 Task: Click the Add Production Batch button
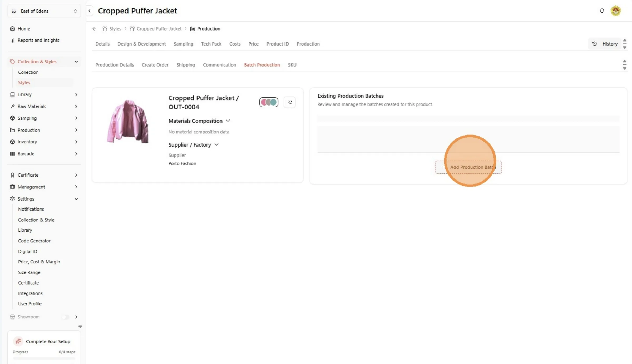[468, 167]
